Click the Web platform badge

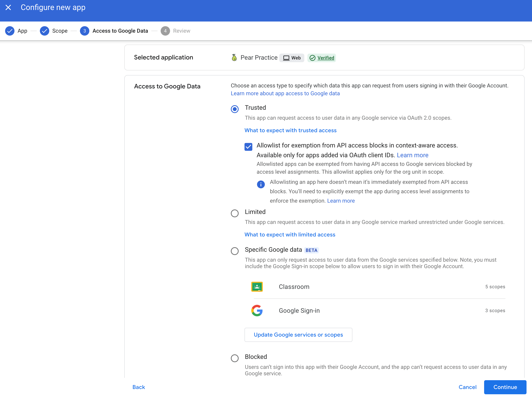click(x=292, y=58)
